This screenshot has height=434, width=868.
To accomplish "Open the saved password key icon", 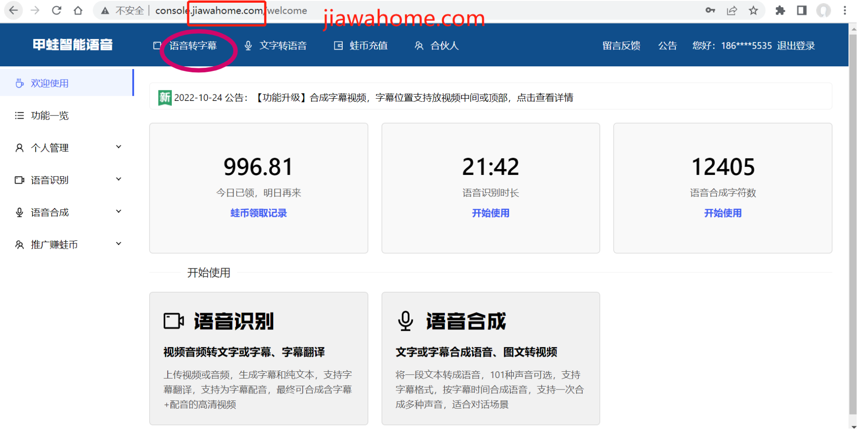I will [710, 10].
